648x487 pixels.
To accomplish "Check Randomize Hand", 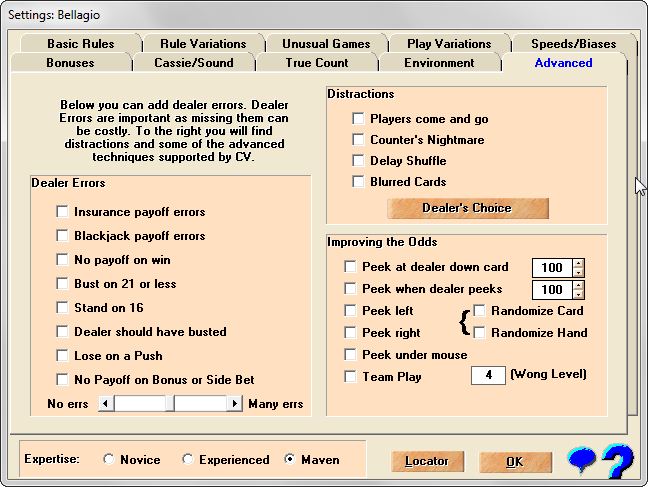I will pyautogui.click(x=479, y=332).
